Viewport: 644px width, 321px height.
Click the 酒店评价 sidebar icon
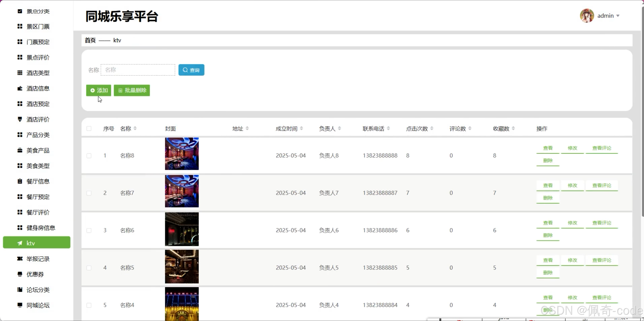(x=20, y=119)
